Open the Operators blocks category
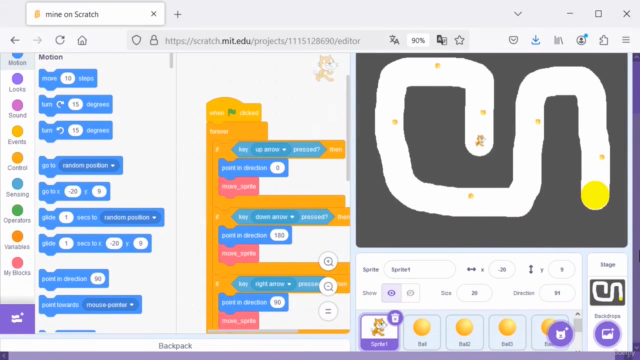 (17, 214)
